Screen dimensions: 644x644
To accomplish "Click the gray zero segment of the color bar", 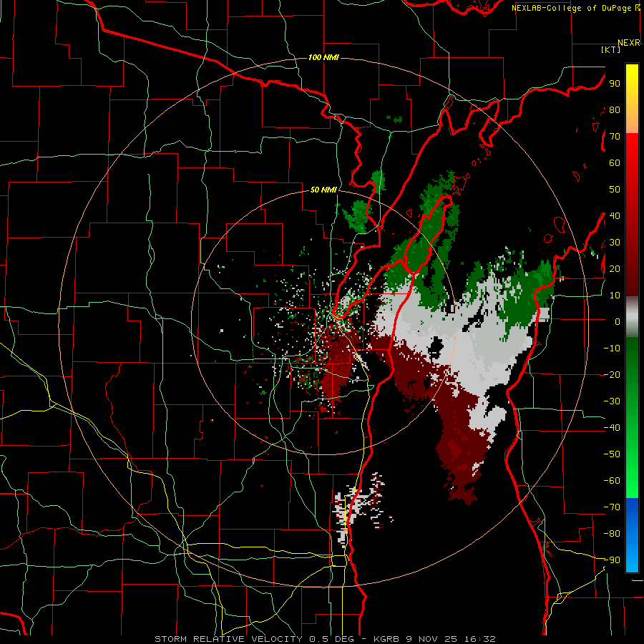I will pos(632,317).
